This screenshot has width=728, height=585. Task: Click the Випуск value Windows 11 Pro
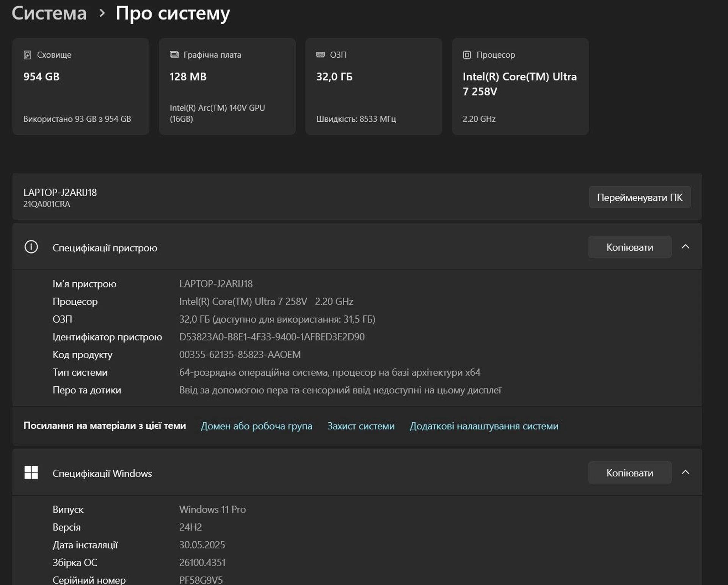(212, 510)
